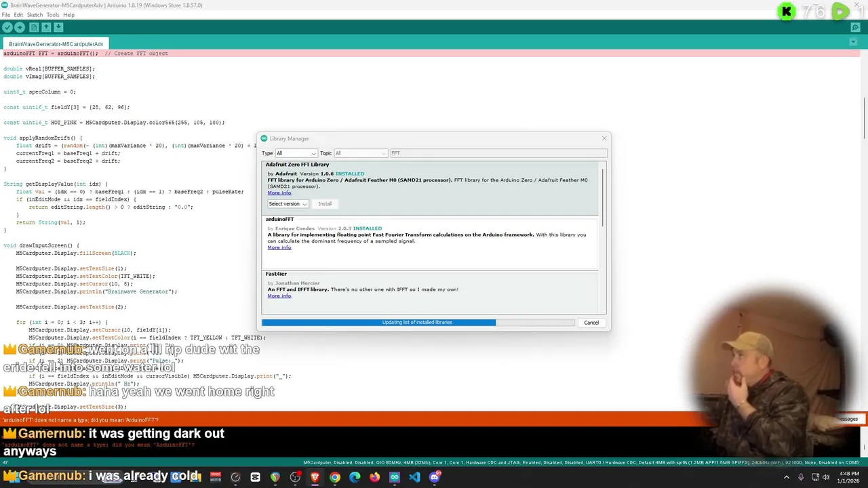The height and width of the screenshot is (488, 868).
Task: Cancel the library list update
Action: tap(591, 323)
